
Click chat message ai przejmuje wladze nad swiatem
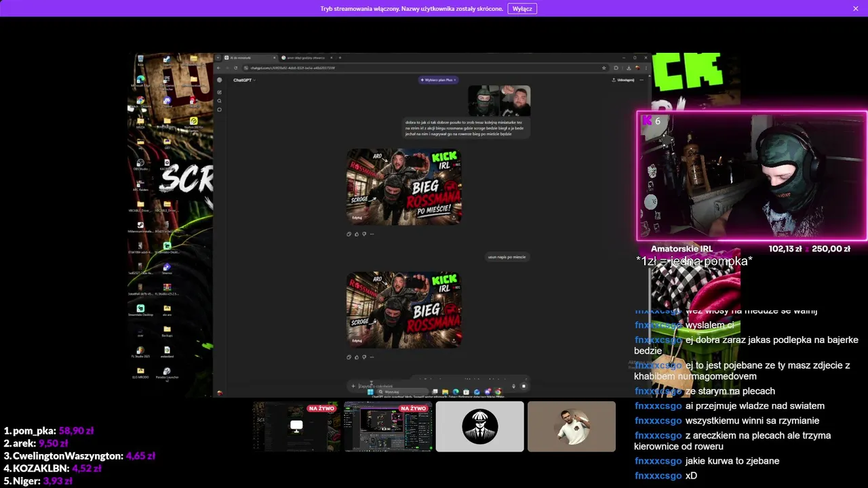tap(730, 406)
